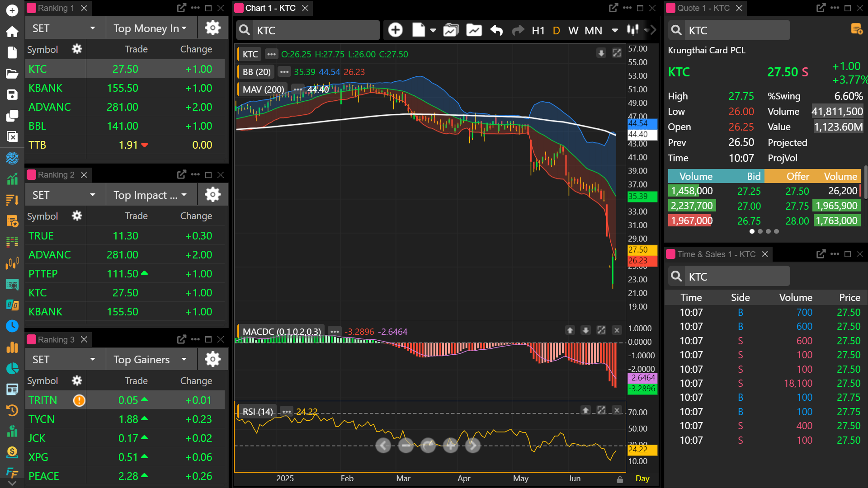Open the Top Impact dropdown

151,195
